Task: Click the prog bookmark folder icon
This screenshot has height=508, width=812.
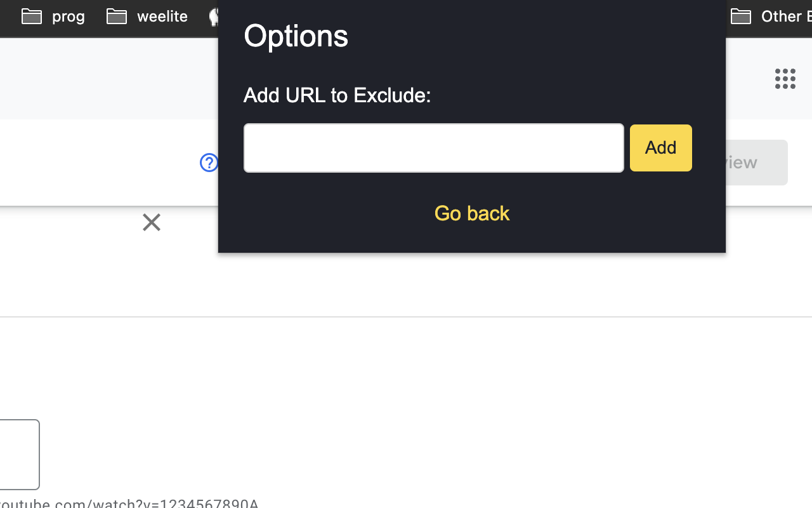Action: (x=32, y=16)
